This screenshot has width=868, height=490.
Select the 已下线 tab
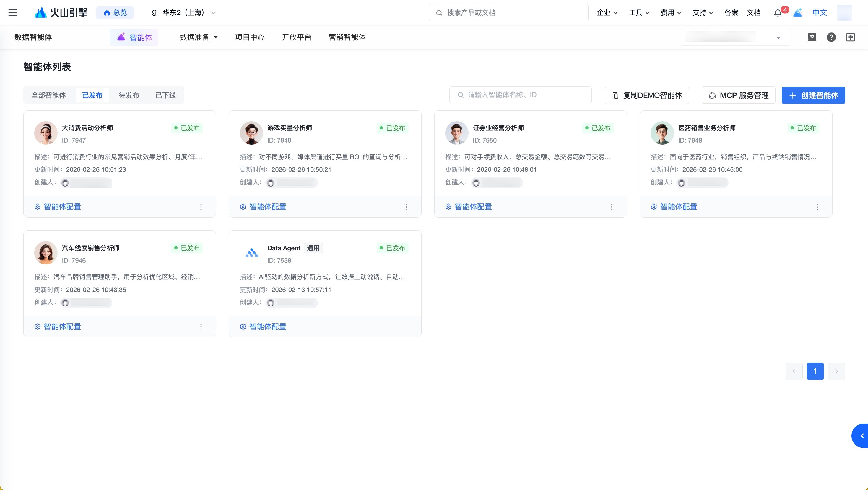click(x=165, y=95)
